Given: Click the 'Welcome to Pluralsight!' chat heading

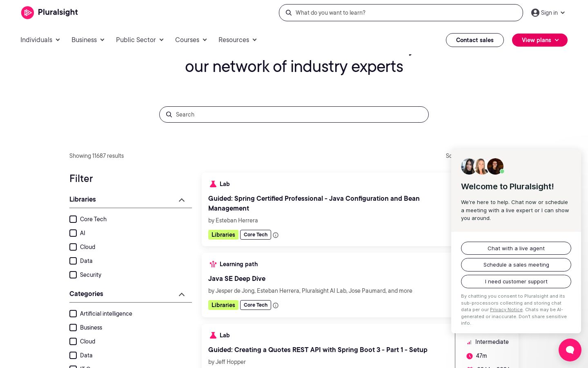Looking at the screenshot, I should click(x=508, y=186).
